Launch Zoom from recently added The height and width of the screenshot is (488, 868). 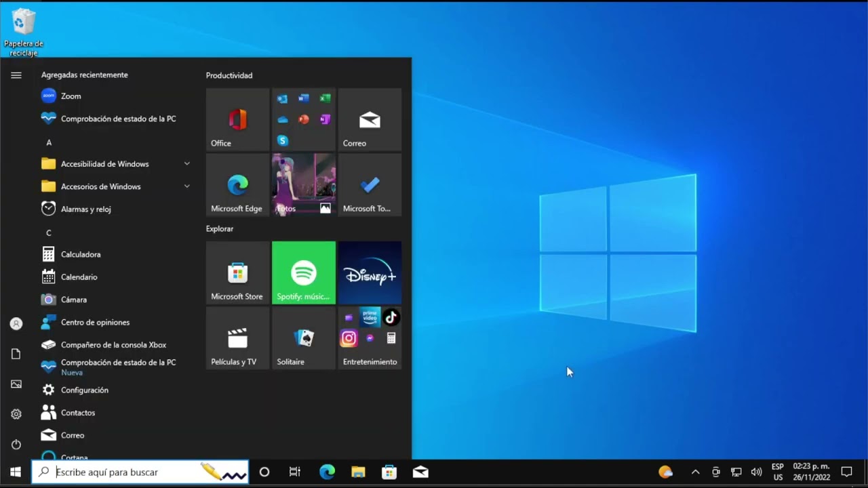click(x=115, y=96)
